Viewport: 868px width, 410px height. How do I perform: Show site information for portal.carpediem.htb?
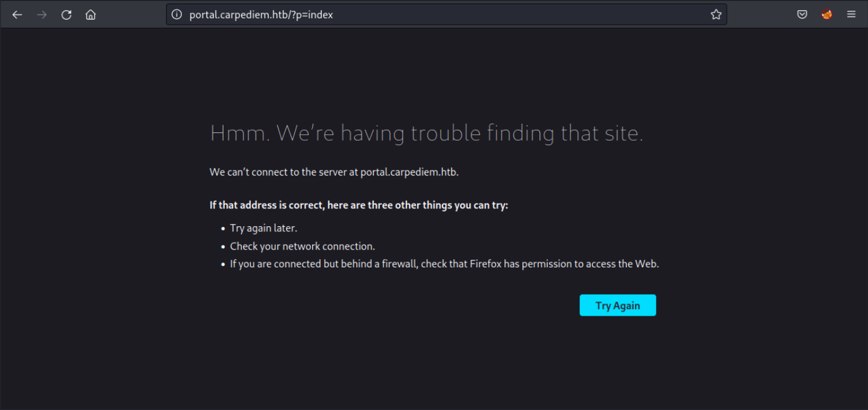tap(177, 15)
